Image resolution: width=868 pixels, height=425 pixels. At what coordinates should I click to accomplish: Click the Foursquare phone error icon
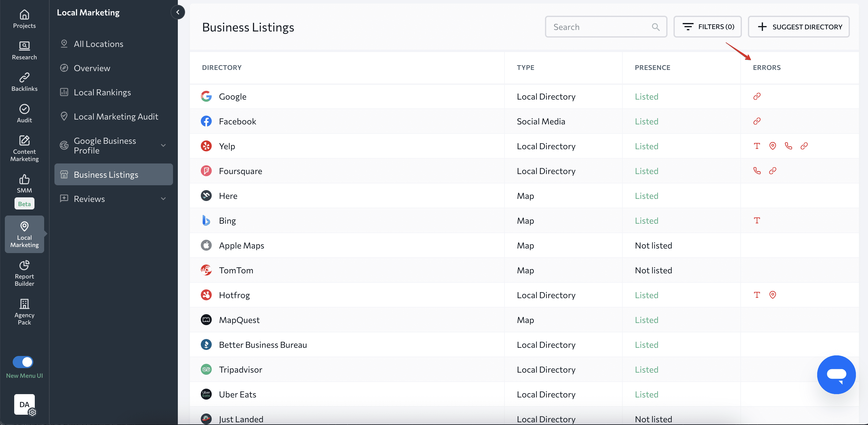pos(757,171)
